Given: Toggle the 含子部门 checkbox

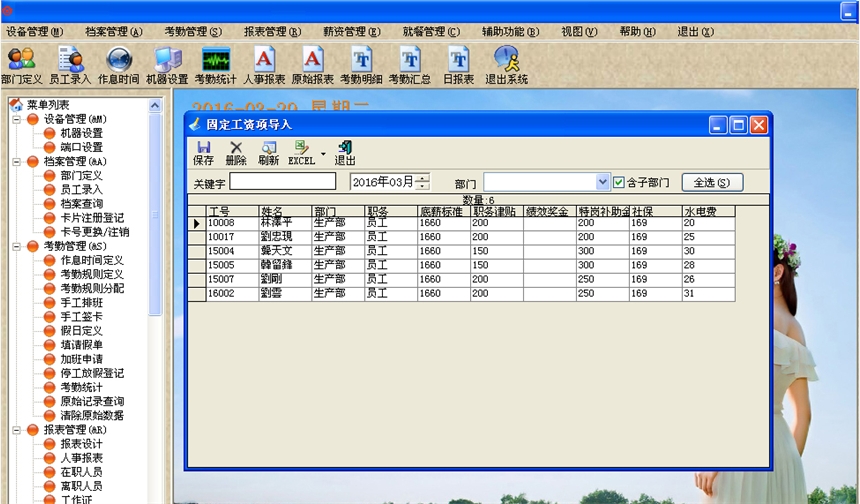Looking at the screenshot, I should tap(619, 183).
